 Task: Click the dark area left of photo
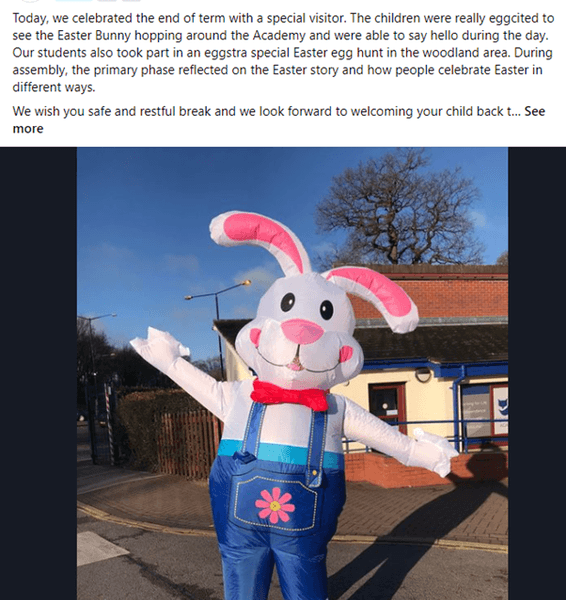point(38,373)
